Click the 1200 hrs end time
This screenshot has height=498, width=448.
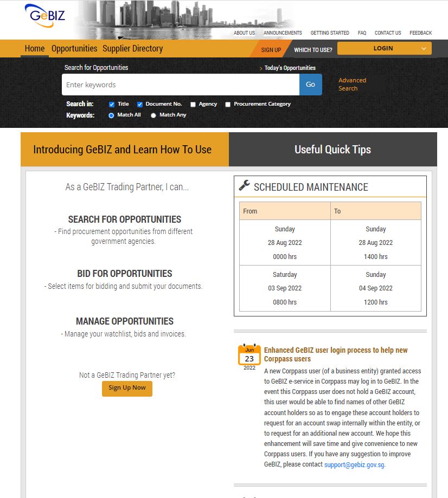tap(376, 302)
